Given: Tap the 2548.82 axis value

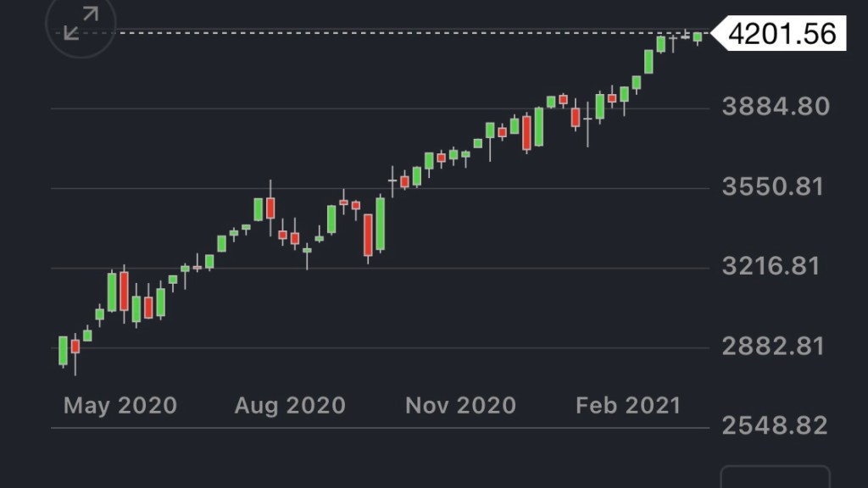Looking at the screenshot, I should coord(772,425).
